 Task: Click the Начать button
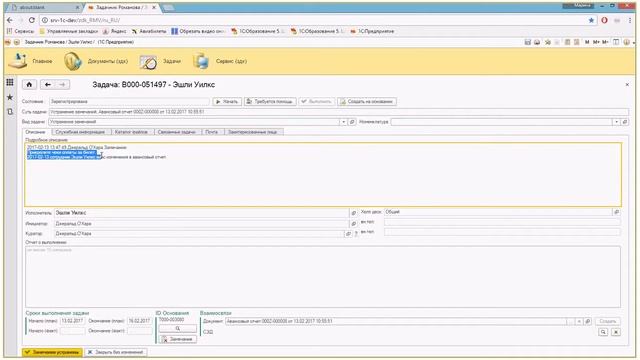pos(227,101)
